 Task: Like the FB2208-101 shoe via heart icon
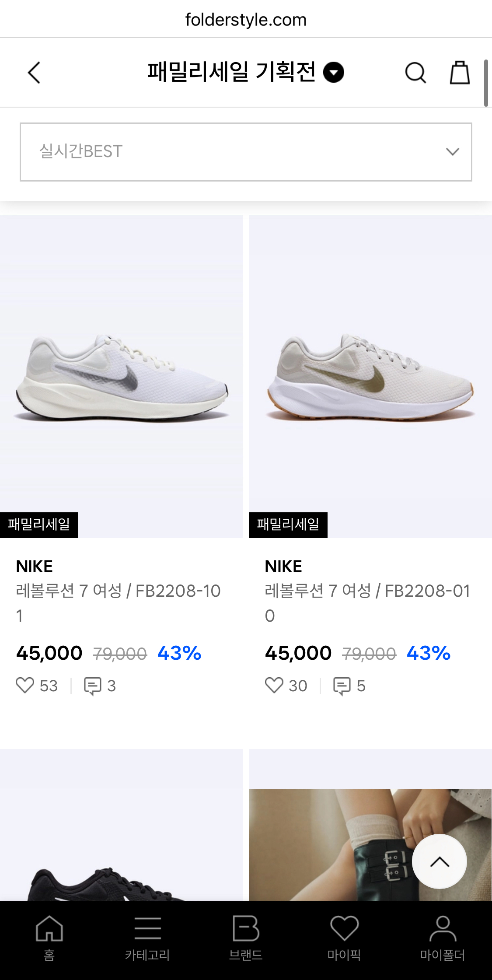click(x=25, y=685)
